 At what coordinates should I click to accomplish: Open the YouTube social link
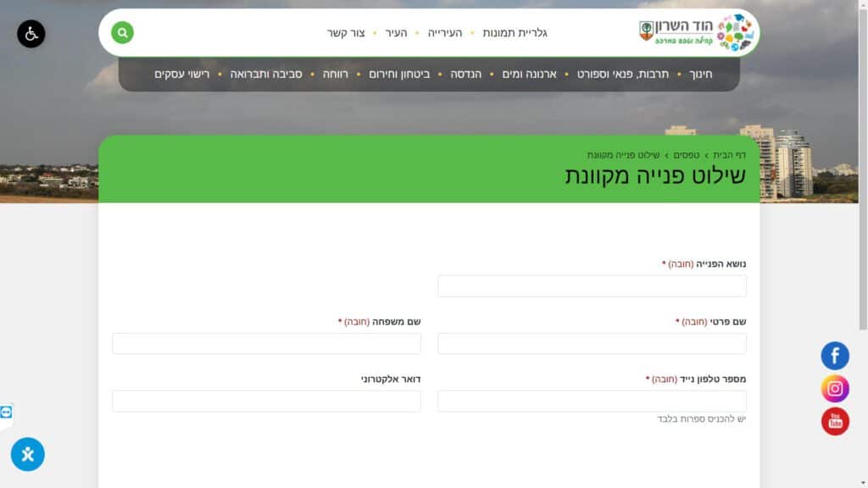[x=834, y=421]
